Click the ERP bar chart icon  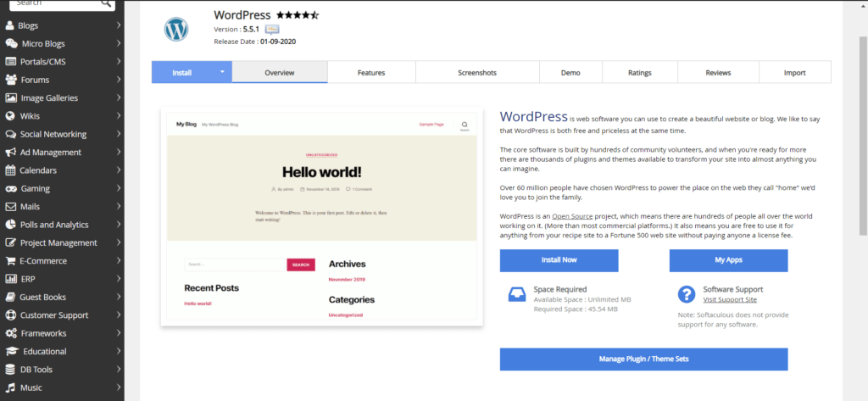pos(10,279)
